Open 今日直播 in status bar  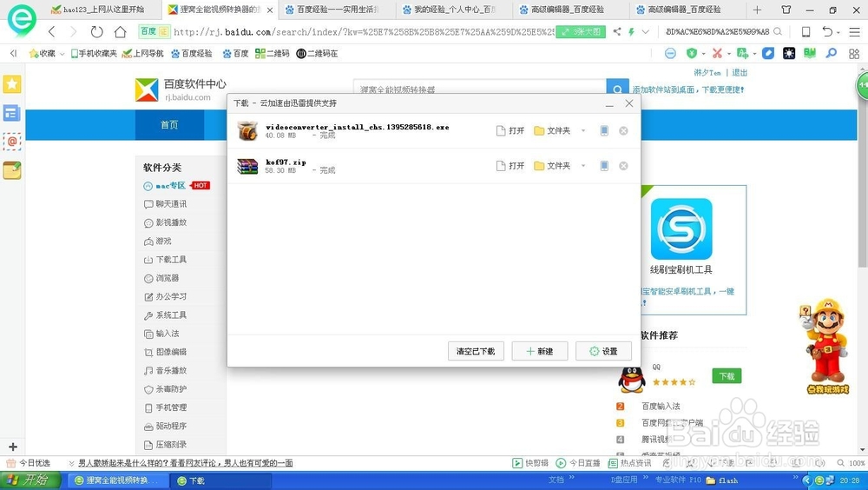pyautogui.click(x=578, y=463)
